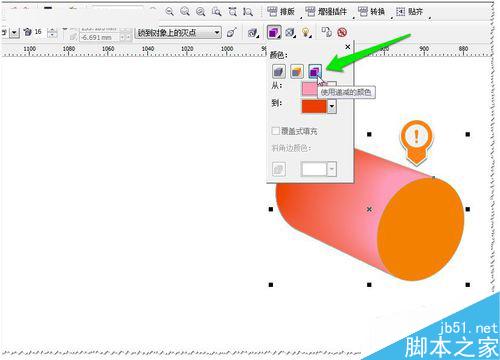Click the right-middle selection handle

(468, 209)
